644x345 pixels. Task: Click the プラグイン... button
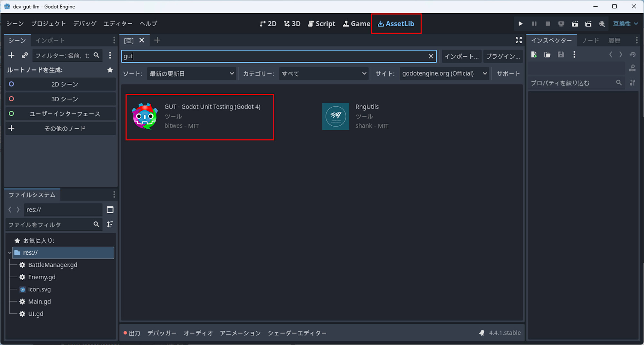pyautogui.click(x=503, y=56)
